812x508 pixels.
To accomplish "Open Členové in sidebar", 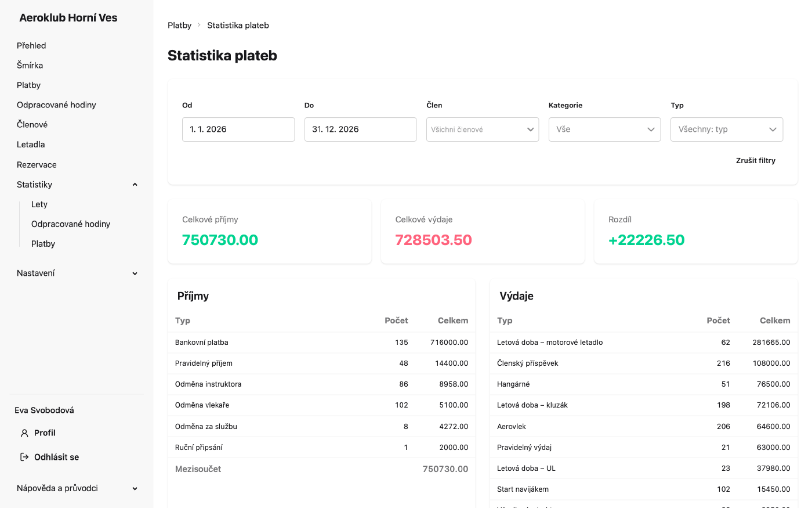I will point(32,124).
